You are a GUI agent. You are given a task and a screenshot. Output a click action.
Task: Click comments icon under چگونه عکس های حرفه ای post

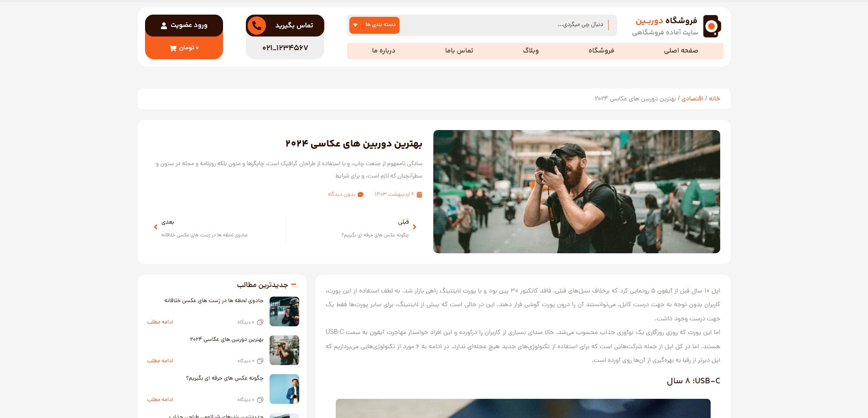tap(260, 400)
